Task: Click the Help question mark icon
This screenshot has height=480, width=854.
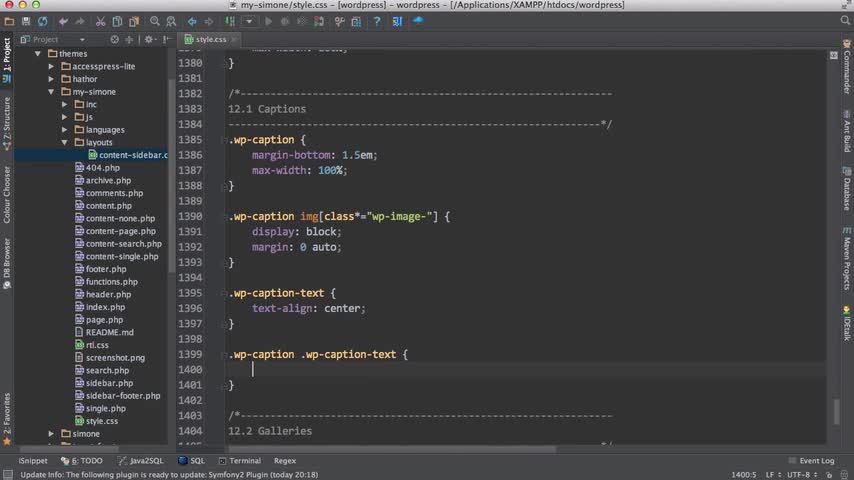Action: (377, 21)
